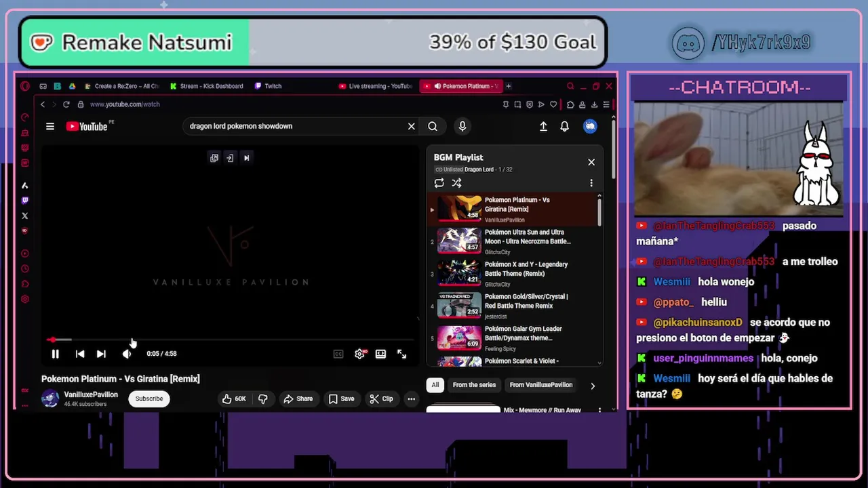The height and width of the screenshot is (488, 868).
Task: Click the Pokemon Platinum video title
Action: pos(121,379)
